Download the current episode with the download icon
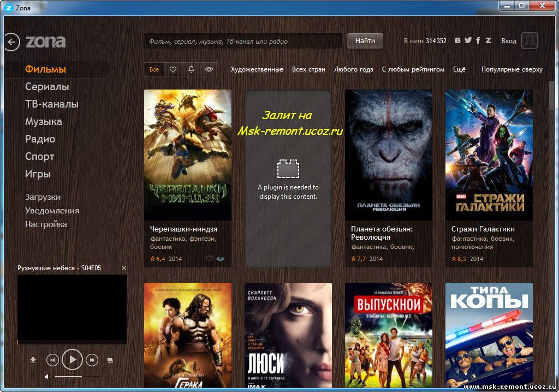Viewport: 559px width, 392px height. click(x=33, y=360)
